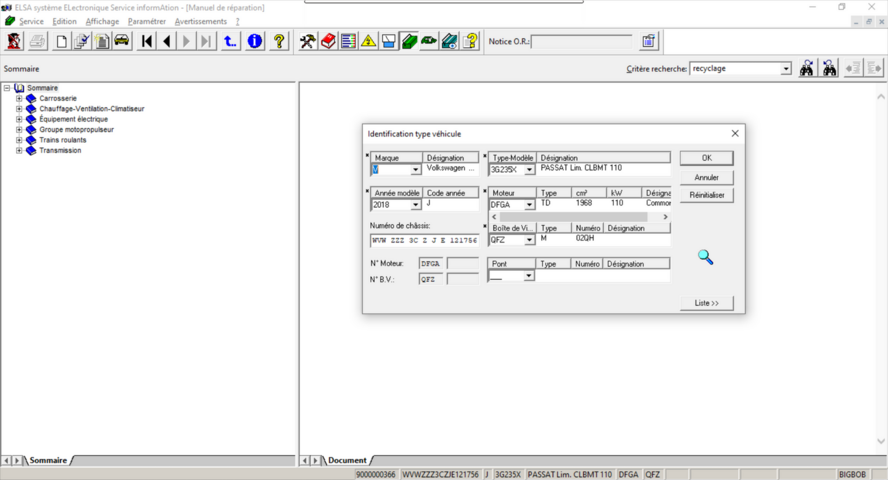Open the Paramétrer menu

point(147,22)
